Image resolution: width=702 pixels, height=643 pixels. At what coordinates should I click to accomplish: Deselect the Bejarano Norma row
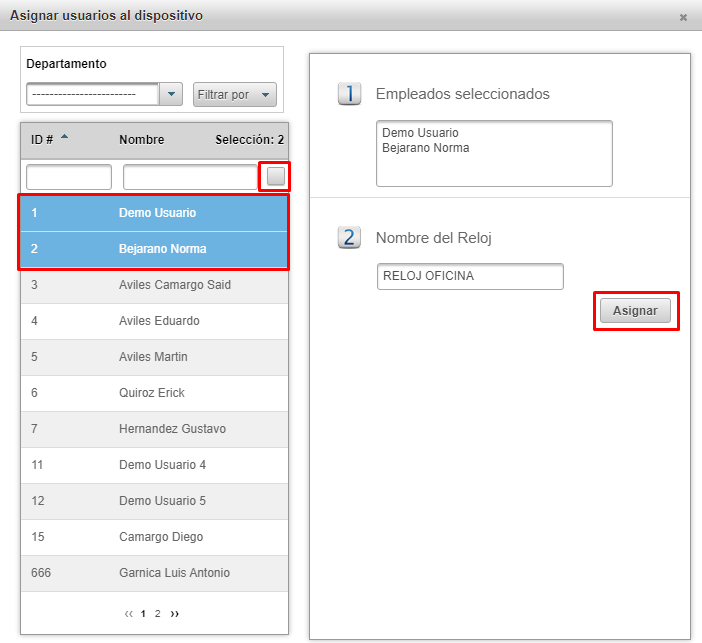point(162,249)
